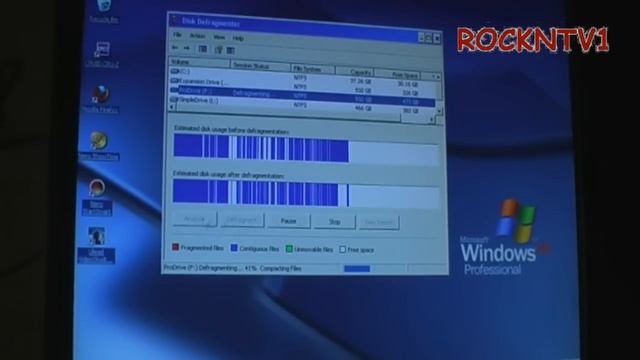Click the Defragment button
This screenshot has width=640, height=360.
[x=242, y=220]
